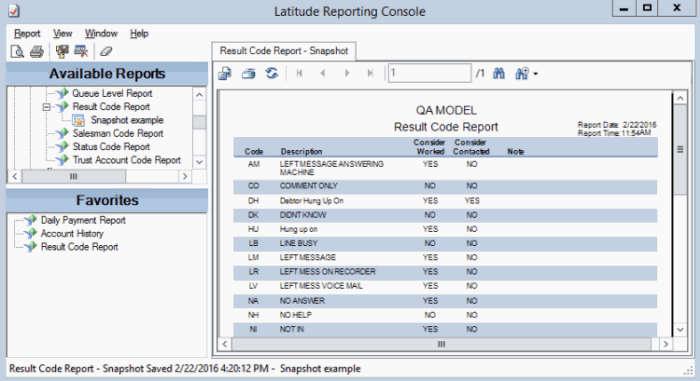Click the save snapshot icon in main toolbar
This screenshot has width=700, height=381.
click(62, 51)
